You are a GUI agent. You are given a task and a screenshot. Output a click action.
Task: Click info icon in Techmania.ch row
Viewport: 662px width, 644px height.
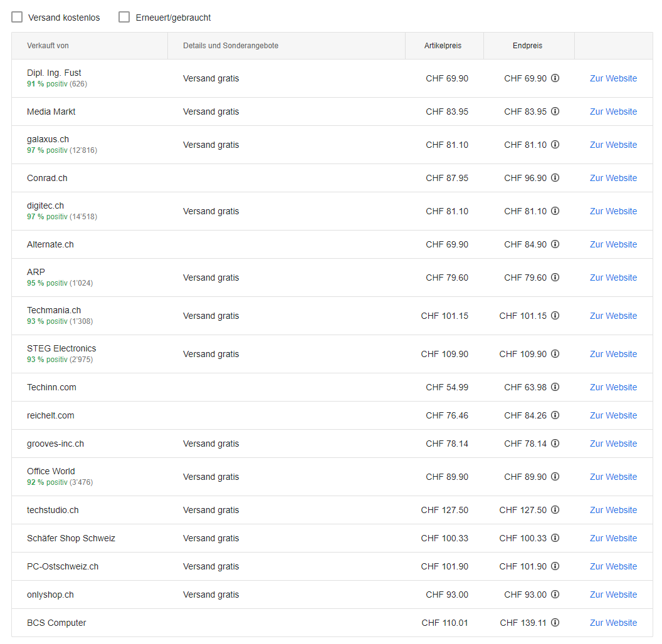pyautogui.click(x=555, y=316)
